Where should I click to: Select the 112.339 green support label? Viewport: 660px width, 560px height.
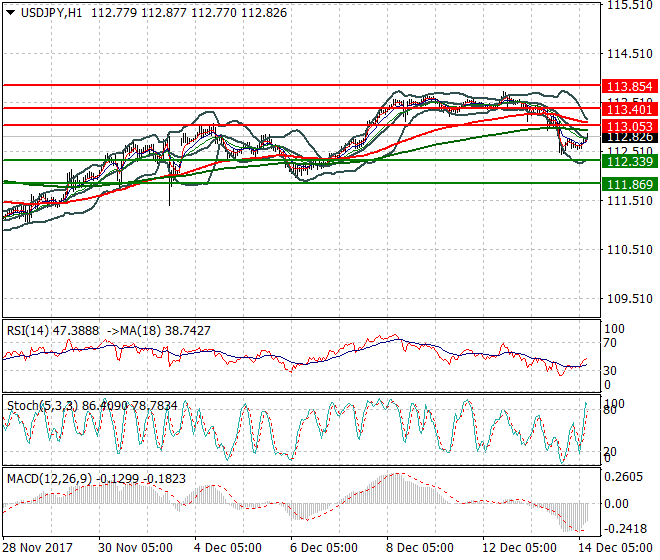[x=630, y=161]
